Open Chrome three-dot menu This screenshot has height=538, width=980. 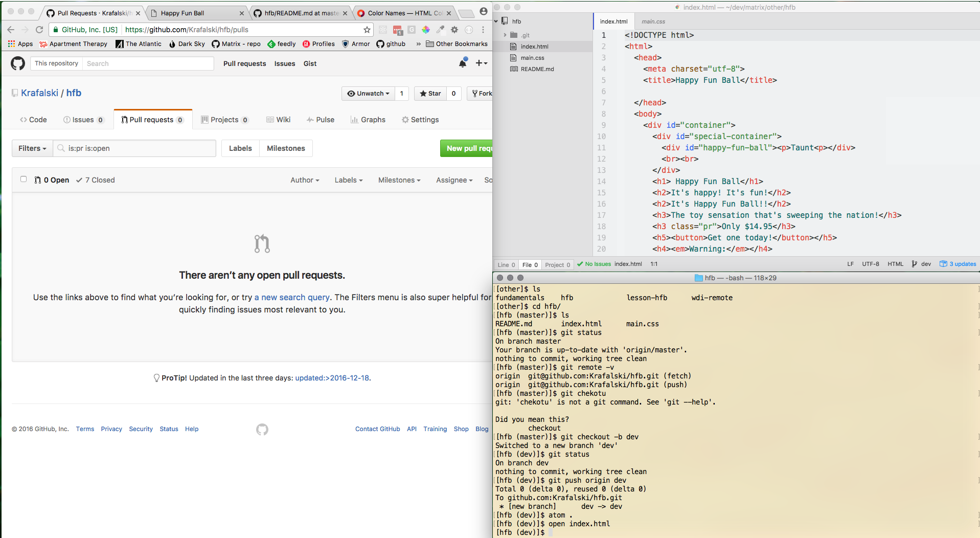tap(483, 30)
